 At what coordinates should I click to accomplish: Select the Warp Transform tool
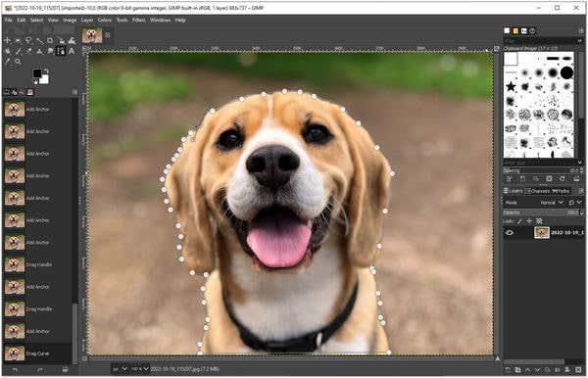(72, 40)
